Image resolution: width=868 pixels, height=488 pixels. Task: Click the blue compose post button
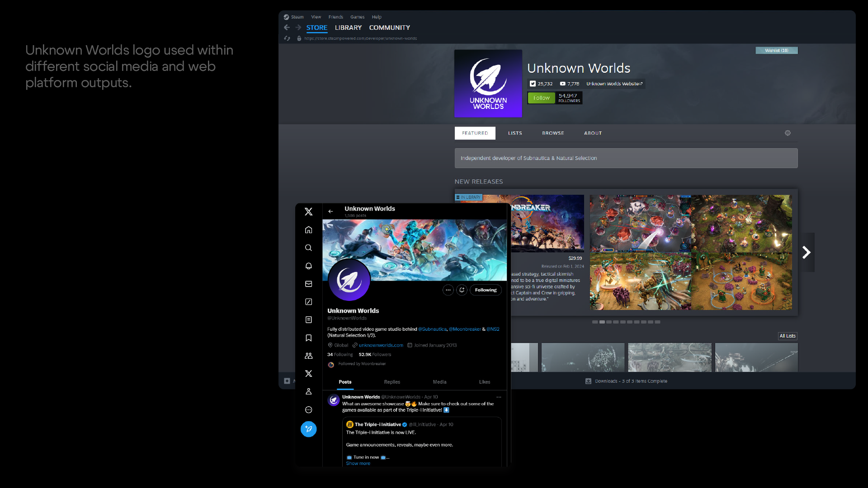(x=308, y=429)
